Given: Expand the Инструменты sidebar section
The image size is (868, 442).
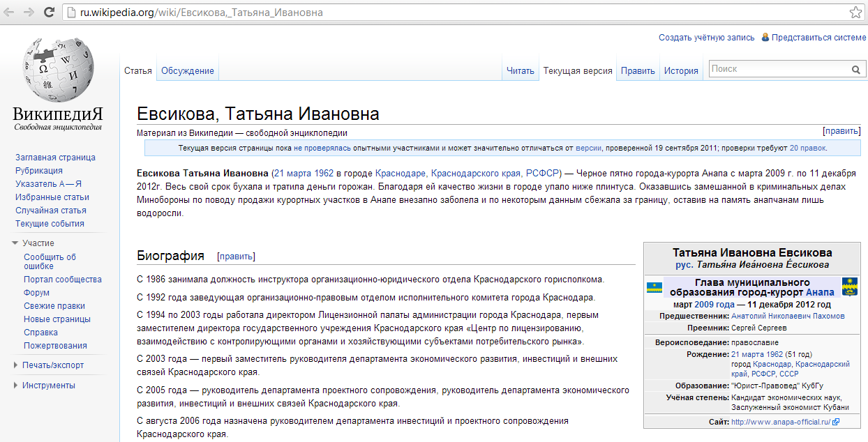Looking at the screenshot, I should [15, 386].
